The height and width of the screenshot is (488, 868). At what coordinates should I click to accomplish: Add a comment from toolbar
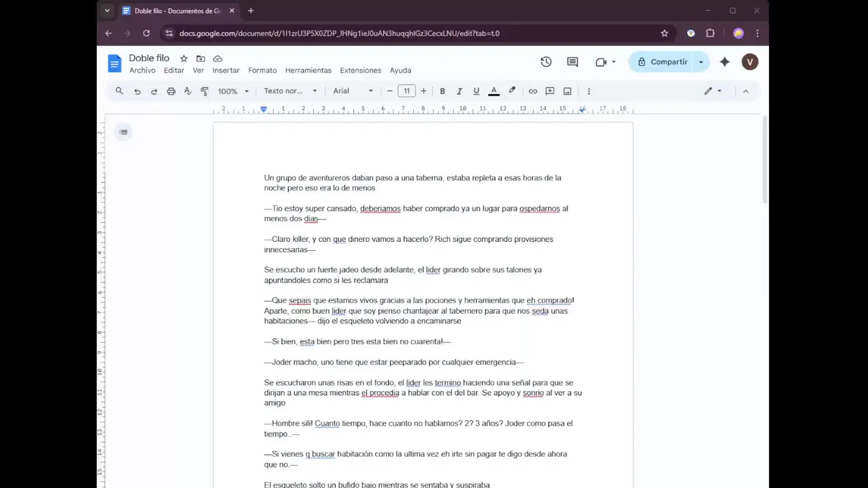click(550, 91)
